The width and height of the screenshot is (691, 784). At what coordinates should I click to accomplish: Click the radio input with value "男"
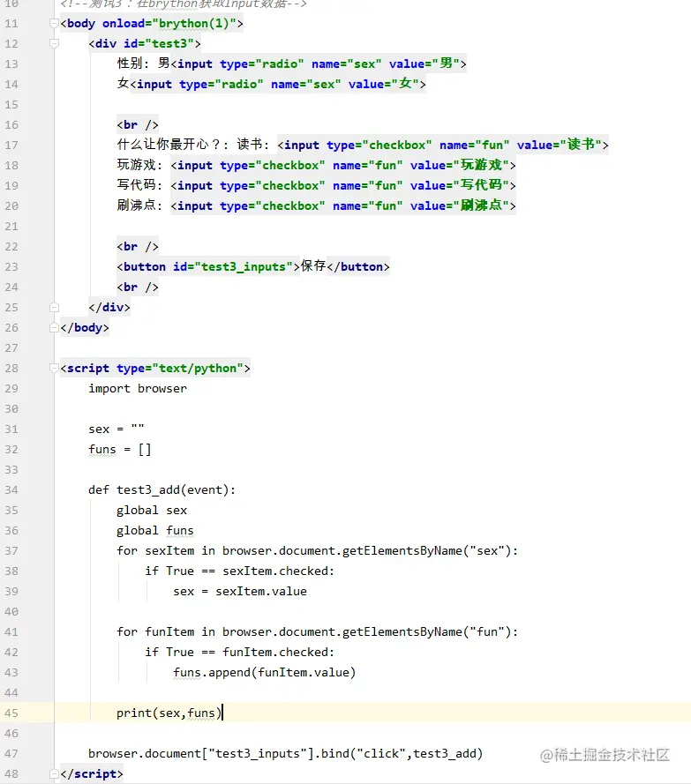coord(319,64)
